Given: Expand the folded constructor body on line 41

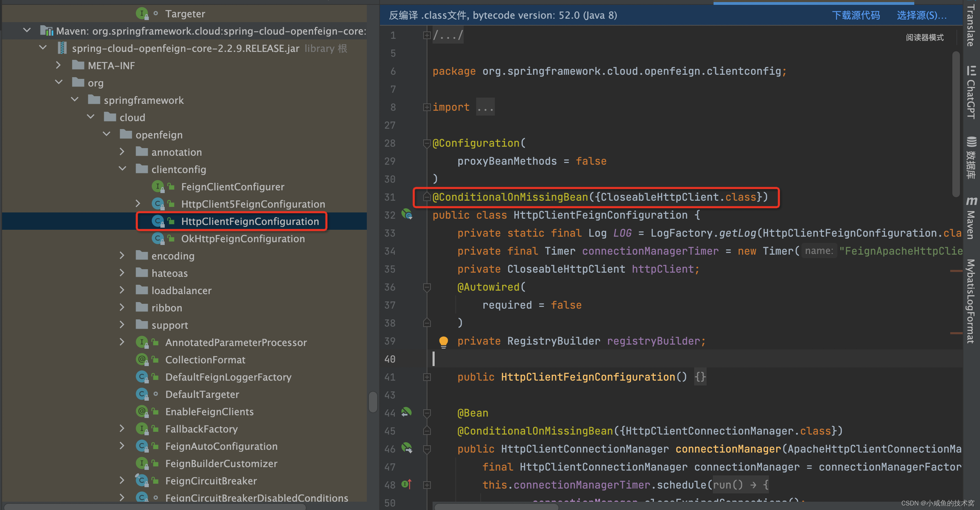Looking at the screenshot, I should (x=426, y=377).
